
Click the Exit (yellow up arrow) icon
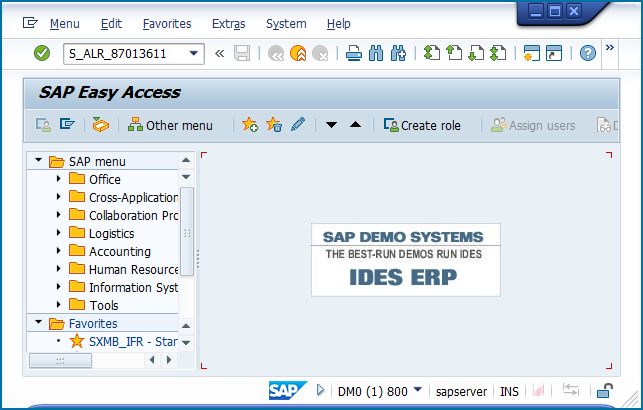click(x=297, y=53)
